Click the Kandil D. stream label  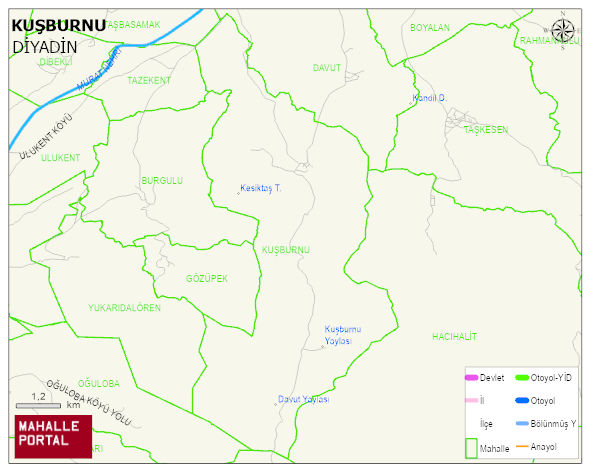(429, 98)
